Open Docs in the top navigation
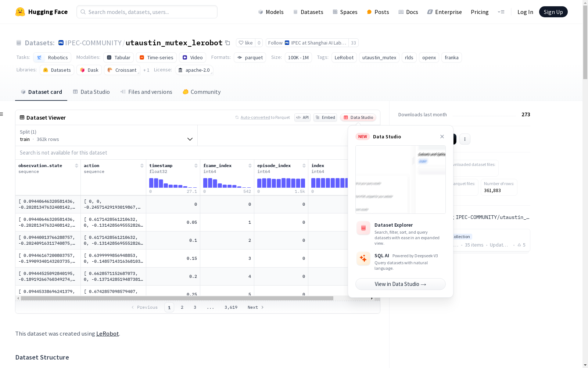 point(408,12)
